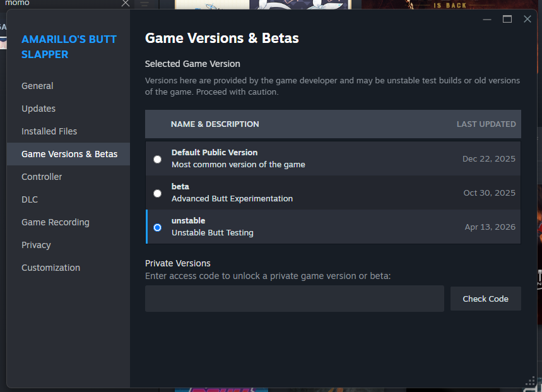
Task: Open the General settings section
Action: pyautogui.click(x=37, y=86)
